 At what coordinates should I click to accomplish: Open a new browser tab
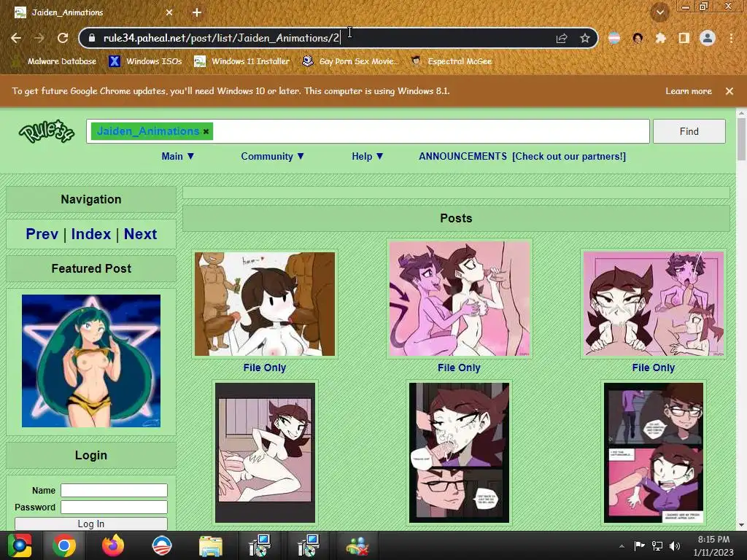click(x=197, y=13)
